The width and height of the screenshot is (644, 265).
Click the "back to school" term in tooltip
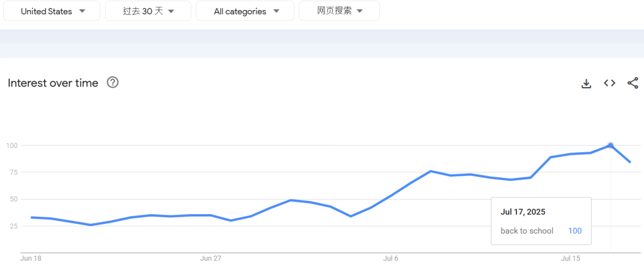click(x=527, y=231)
